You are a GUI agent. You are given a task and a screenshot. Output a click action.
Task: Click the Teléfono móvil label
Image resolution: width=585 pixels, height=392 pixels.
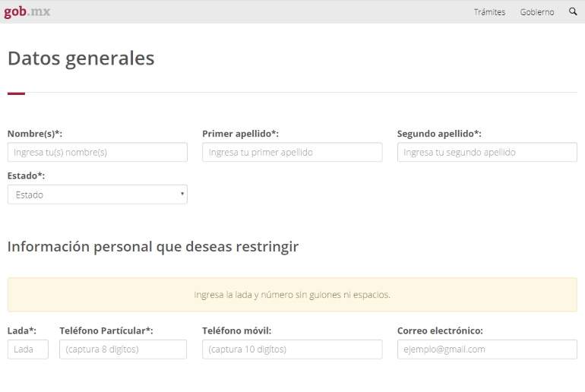point(237,330)
